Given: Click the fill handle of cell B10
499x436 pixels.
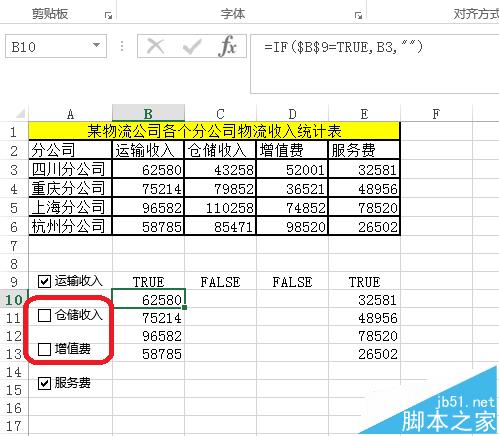Looking at the screenshot, I should pos(184,307).
